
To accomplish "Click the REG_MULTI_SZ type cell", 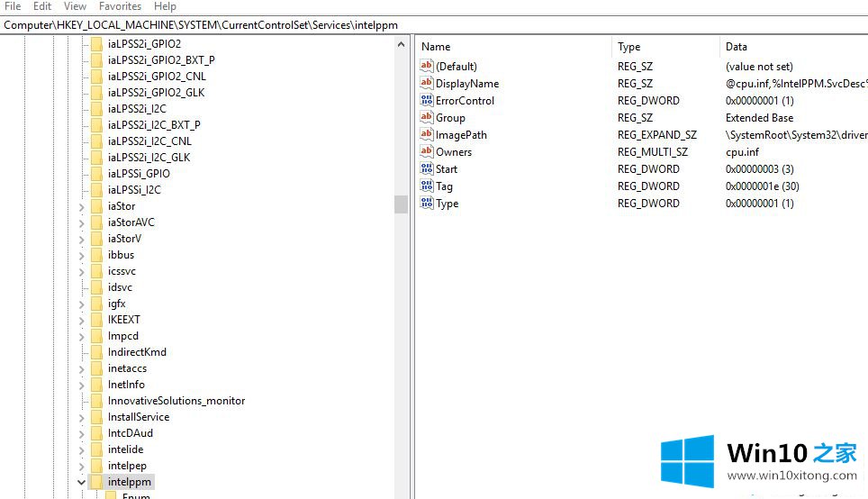I will click(x=653, y=151).
